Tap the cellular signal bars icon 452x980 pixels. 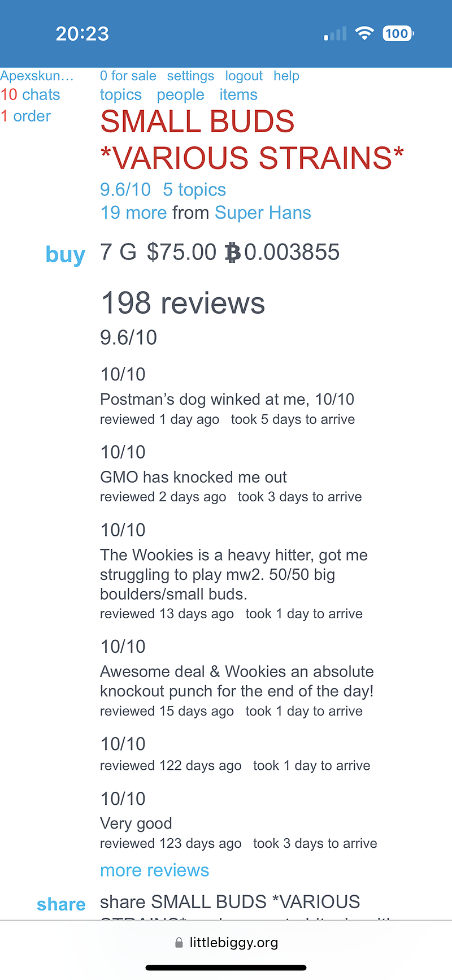tap(335, 35)
